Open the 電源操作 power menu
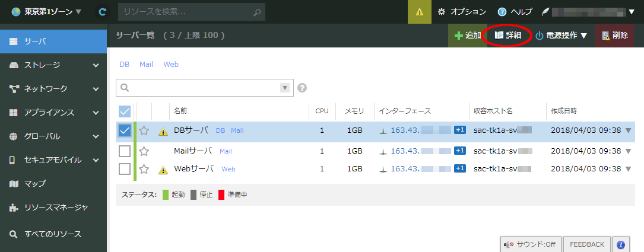 [560, 36]
